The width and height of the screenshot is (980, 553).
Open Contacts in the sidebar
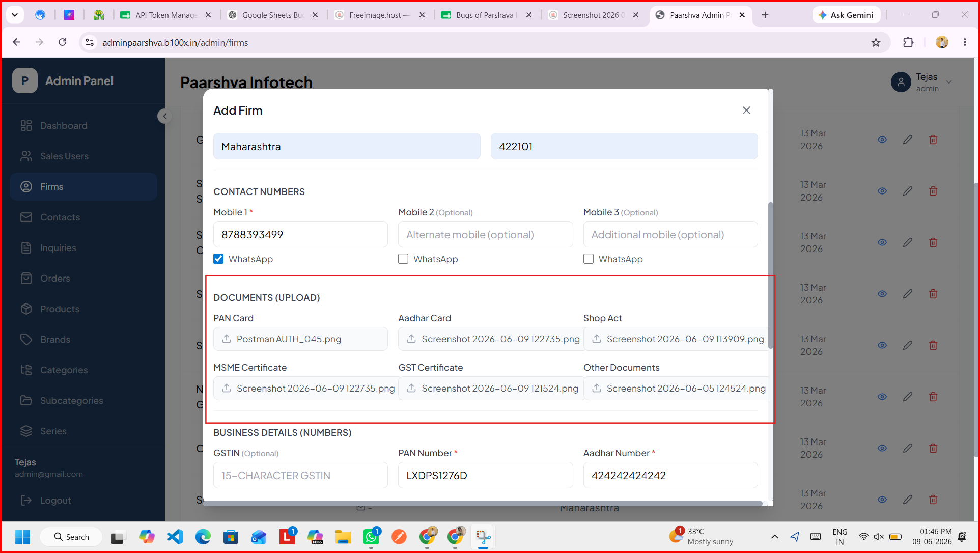coord(83,217)
